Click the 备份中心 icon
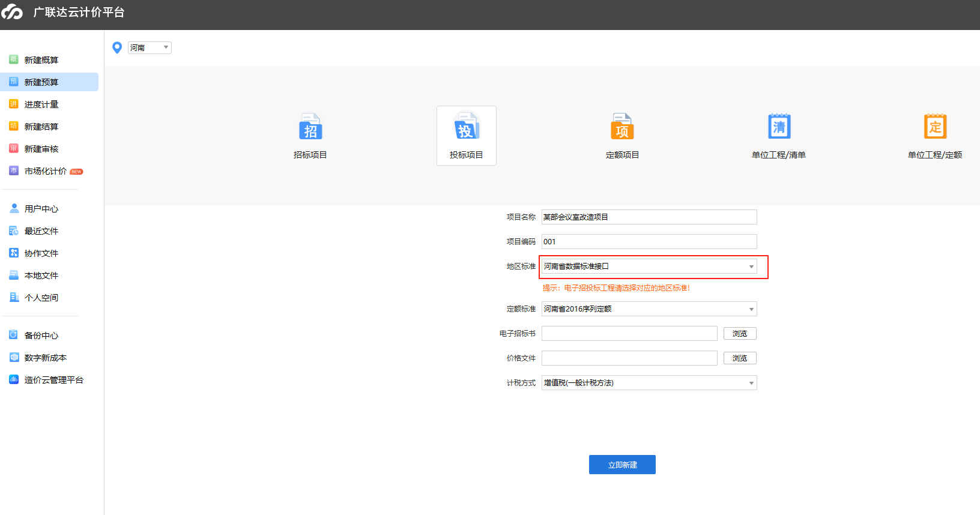 14,335
